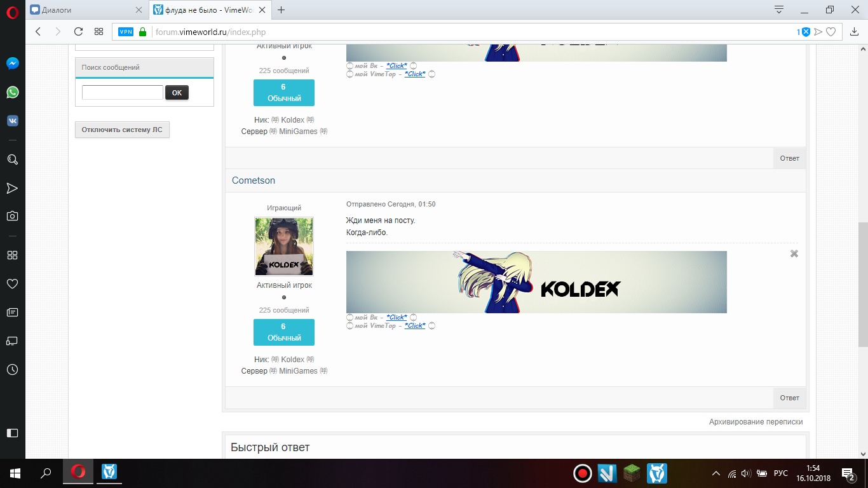Open the Windows Start menu
Screen dimensions: 868x488
15,473
